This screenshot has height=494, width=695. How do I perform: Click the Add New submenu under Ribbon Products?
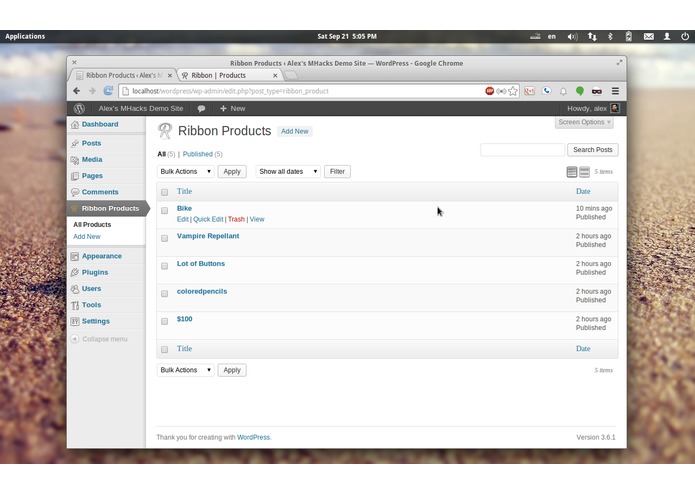(x=87, y=237)
